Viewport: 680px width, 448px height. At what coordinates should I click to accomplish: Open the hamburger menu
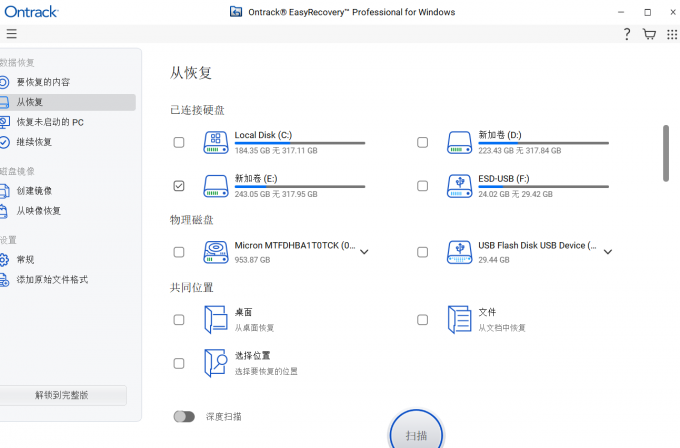pyautogui.click(x=12, y=34)
